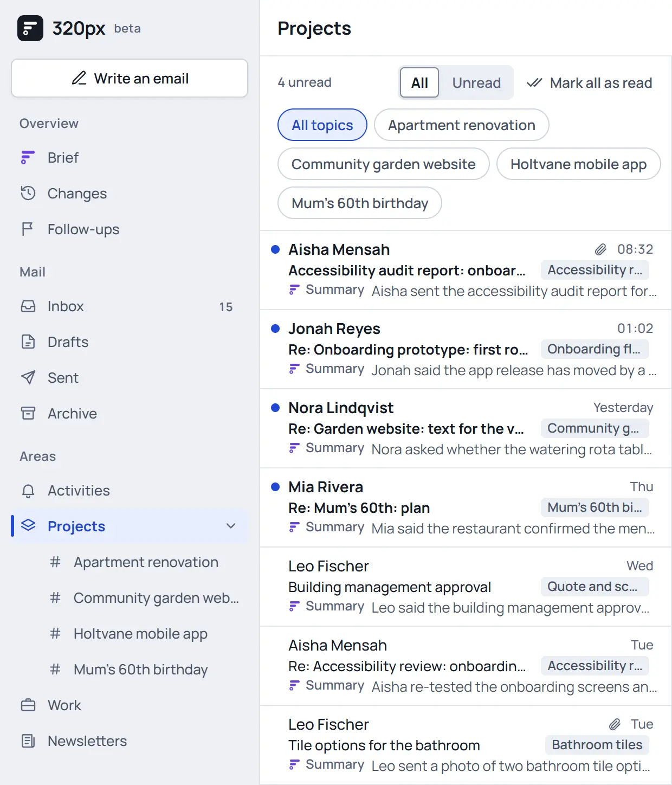Click the hash icon beside Apartment renovation

click(55, 562)
